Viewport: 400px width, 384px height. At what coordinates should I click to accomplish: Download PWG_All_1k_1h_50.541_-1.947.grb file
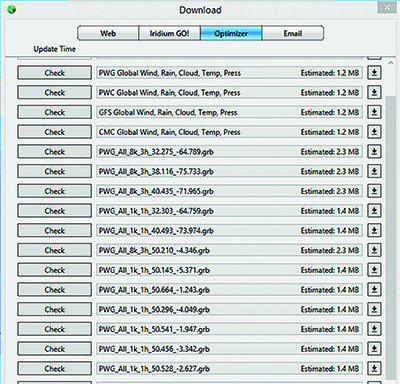click(374, 329)
